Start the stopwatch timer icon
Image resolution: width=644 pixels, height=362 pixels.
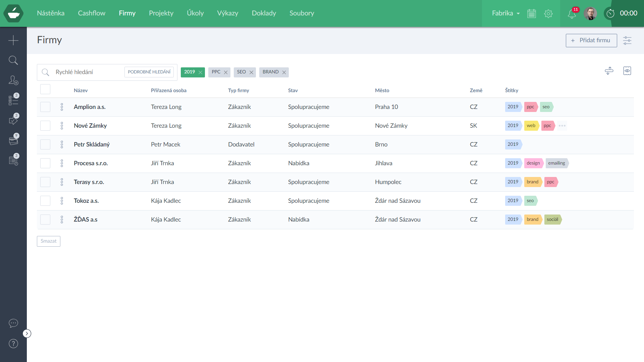[x=610, y=13]
